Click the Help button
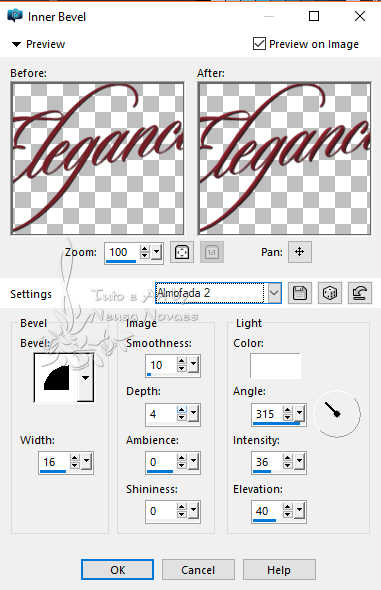381x590 pixels. 279,570
